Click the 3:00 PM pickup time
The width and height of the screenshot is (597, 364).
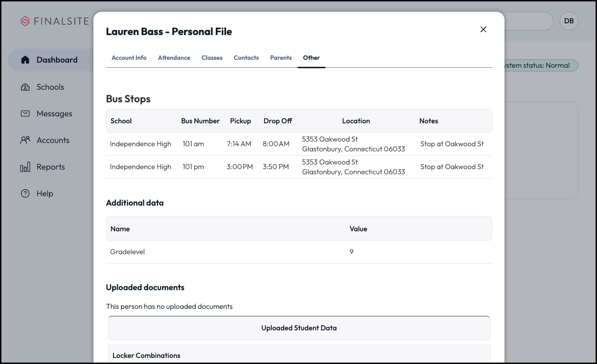pos(240,167)
